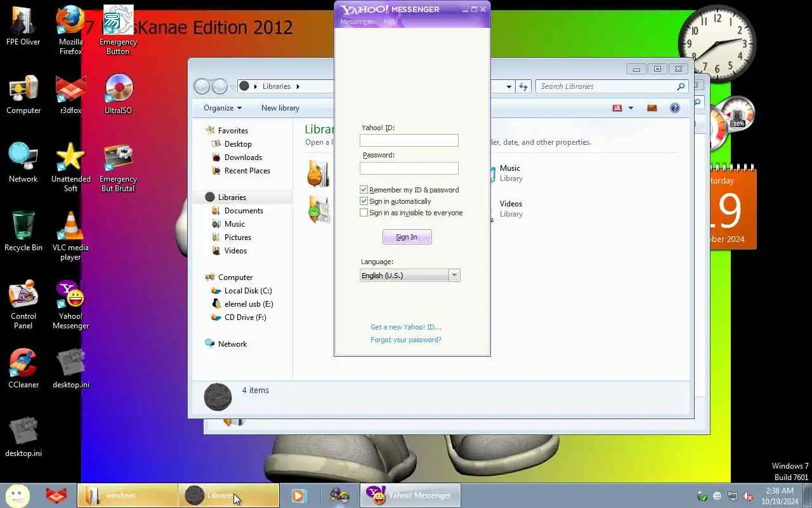The height and width of the screenshot is (508, 812).
Task: Open the Network desktop icon
Action: point(23,164)
